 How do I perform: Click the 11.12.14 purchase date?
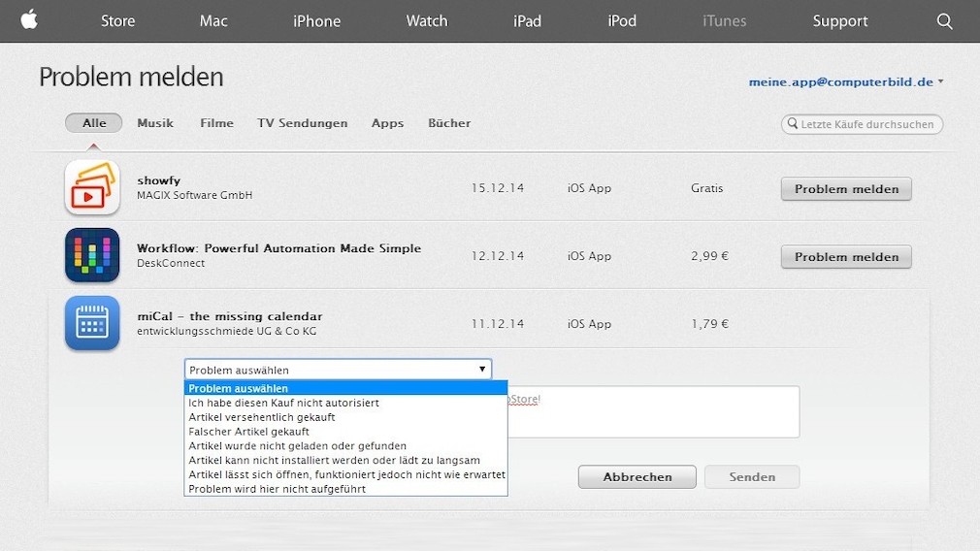tap(498, 324)
